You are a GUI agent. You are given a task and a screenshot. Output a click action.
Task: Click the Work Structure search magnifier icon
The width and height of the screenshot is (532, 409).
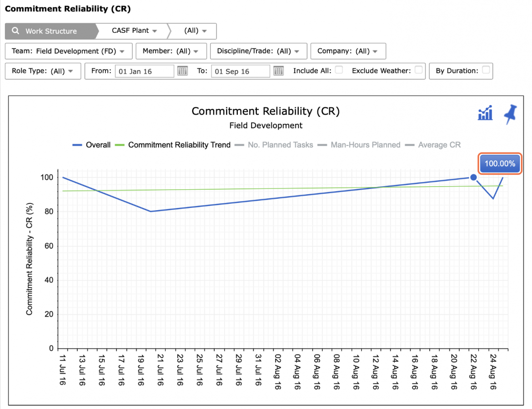coord(15,31)
